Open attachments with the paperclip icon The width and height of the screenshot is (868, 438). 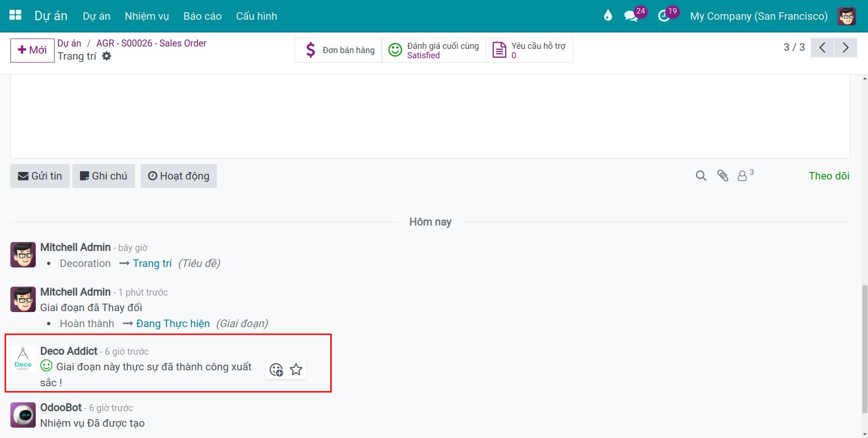pos(723,176)
